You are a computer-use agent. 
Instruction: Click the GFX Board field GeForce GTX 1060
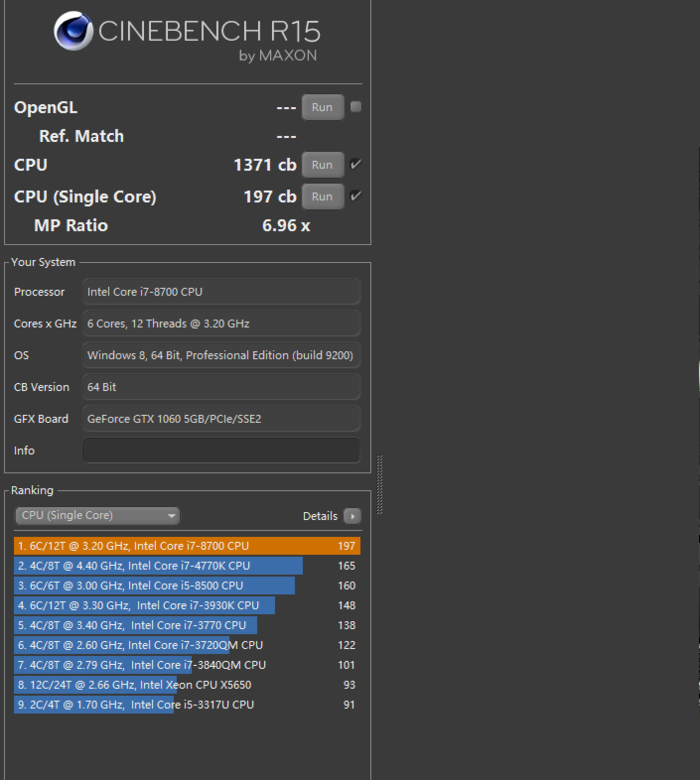coord(221,419)
